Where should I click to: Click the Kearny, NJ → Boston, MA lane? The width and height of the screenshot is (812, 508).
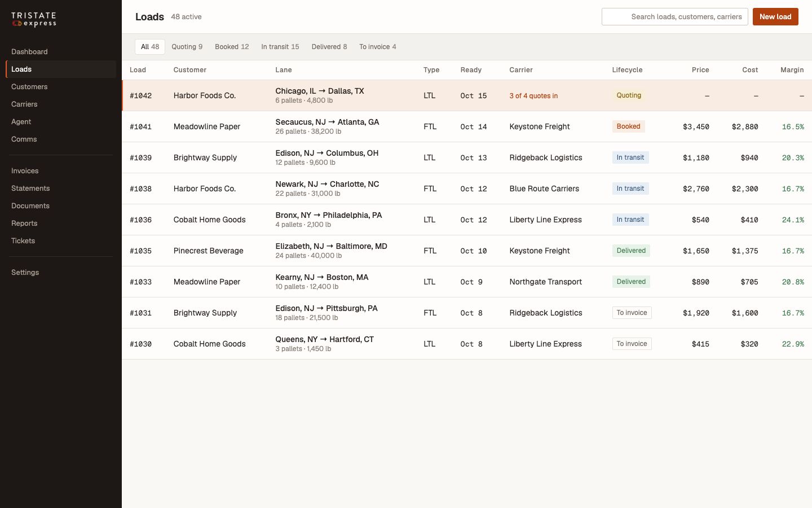(x=321, y=277)
